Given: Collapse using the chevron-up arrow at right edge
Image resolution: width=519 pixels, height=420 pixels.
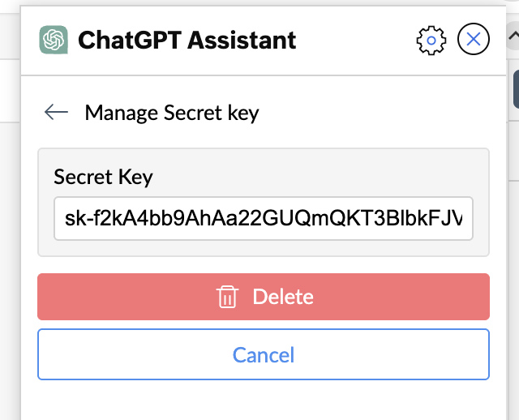Looking at the screenshot, I should 513,36.
